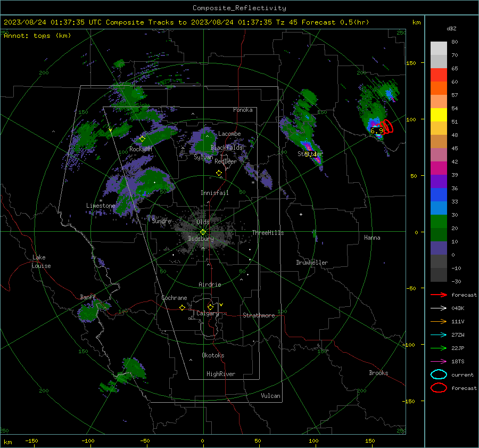Click the dBZ legend heading
This screenshot has height=448, width=479.
coord(451,28)
